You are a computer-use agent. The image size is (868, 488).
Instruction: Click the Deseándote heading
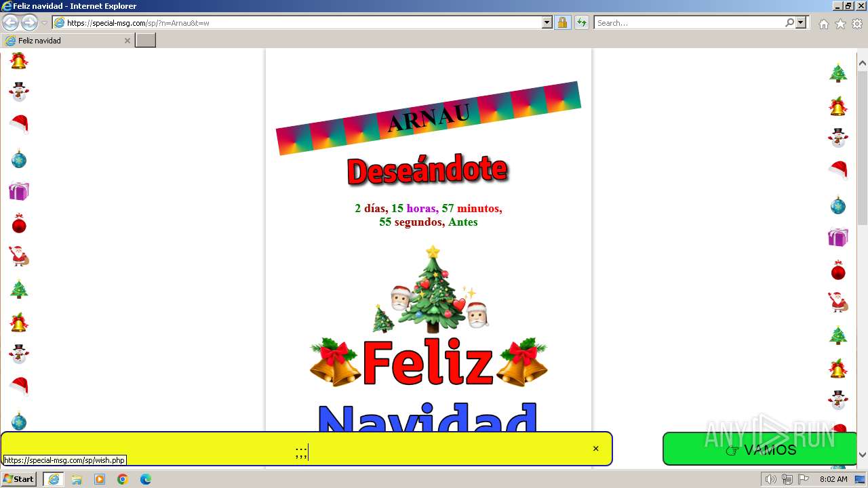[427, 171]
